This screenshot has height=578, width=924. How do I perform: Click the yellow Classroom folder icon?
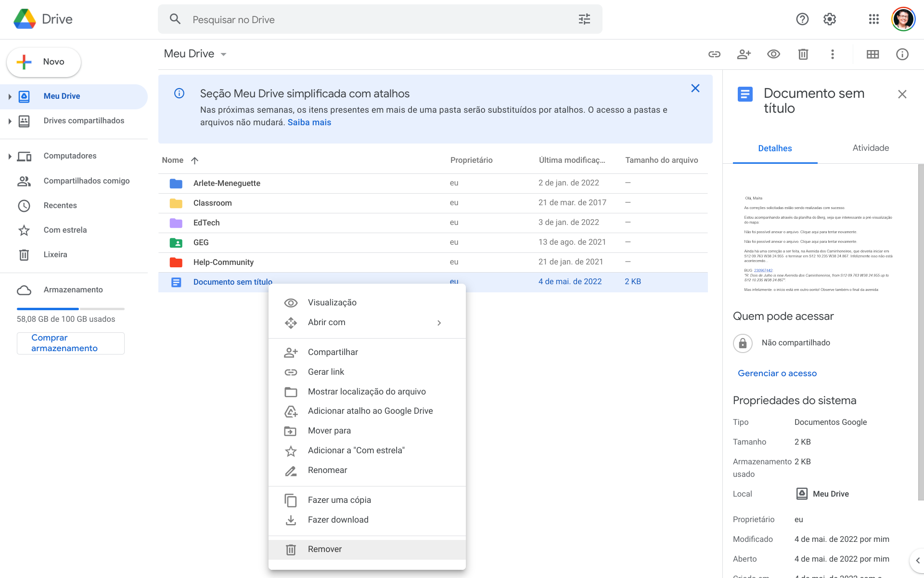point(176,203)
